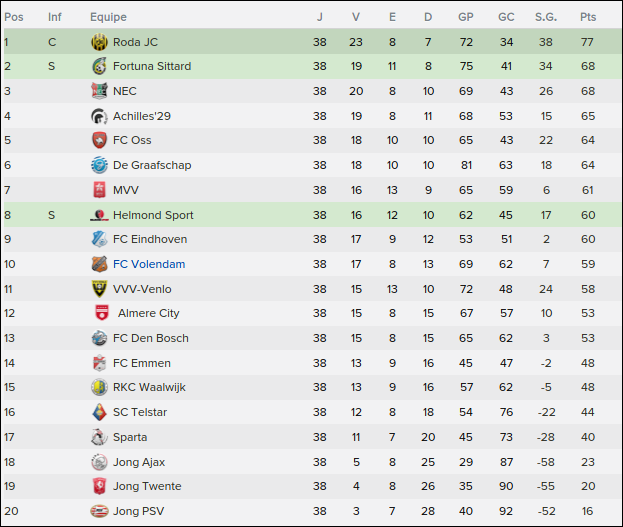Sort by the Equipe column header
The width and height of the screenshot is (623, 527).
tap(108, 17)
